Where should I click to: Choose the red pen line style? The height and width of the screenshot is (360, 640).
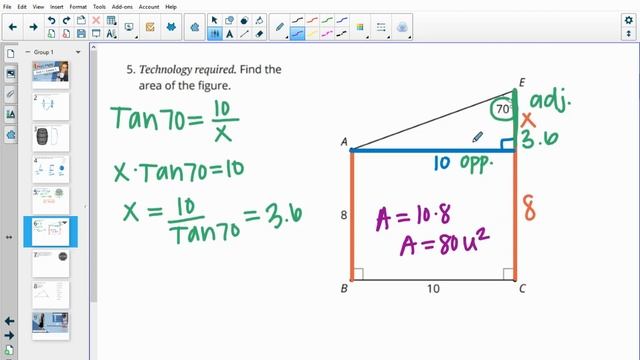[312, 20]
